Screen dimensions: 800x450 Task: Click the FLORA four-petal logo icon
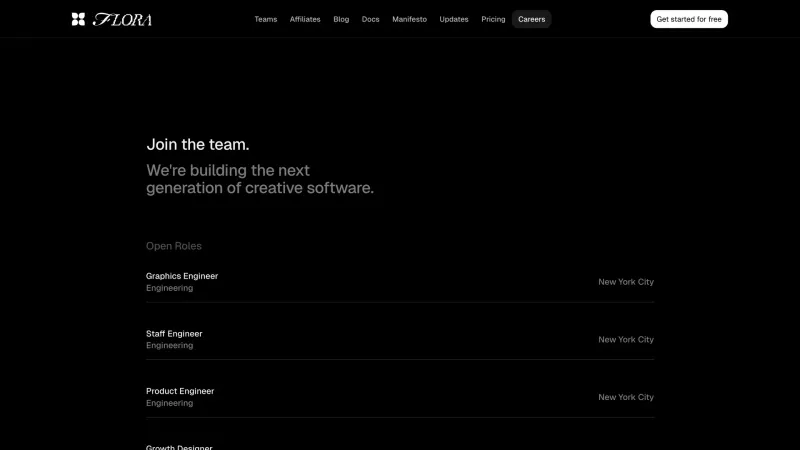[78, 19]
